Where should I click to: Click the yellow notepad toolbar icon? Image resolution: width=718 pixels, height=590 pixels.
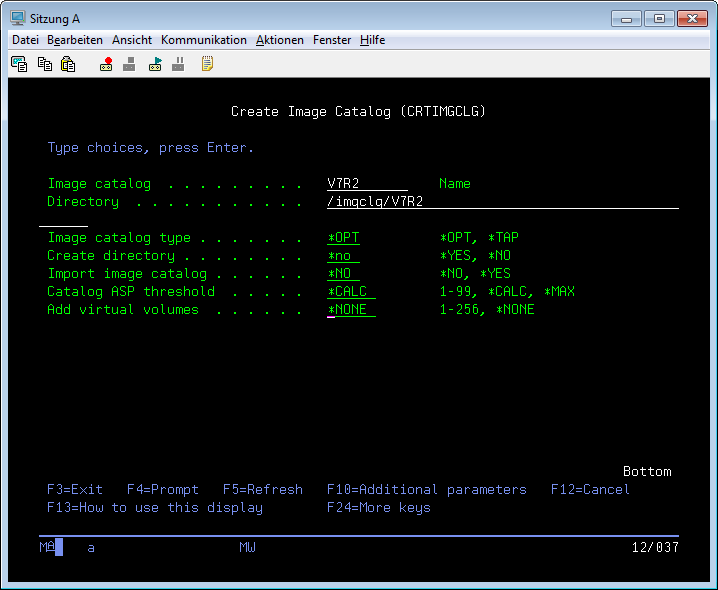[x=207, y=64]
